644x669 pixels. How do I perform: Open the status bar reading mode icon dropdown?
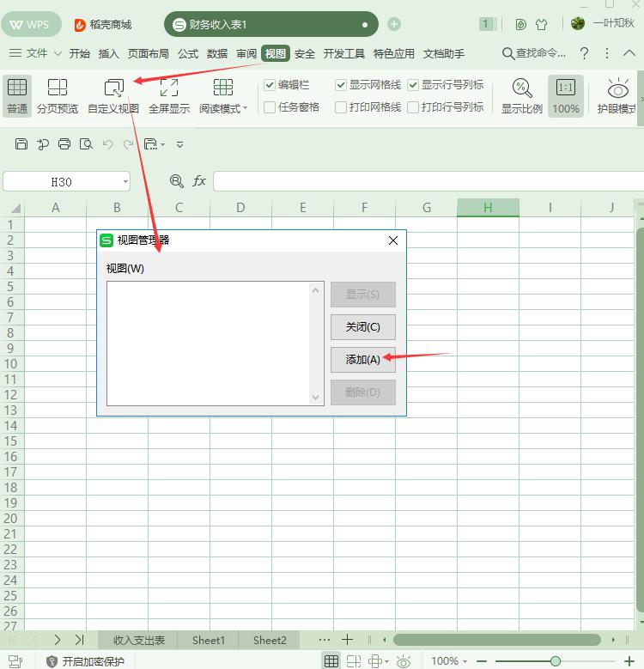[386, 662]
